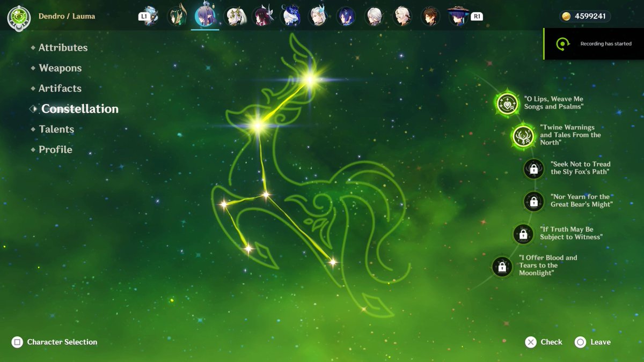The width and height of the screenshot is (644, 362).
Task: Click the "Dendro / Lauma" character title
Action: coord(67,17)
